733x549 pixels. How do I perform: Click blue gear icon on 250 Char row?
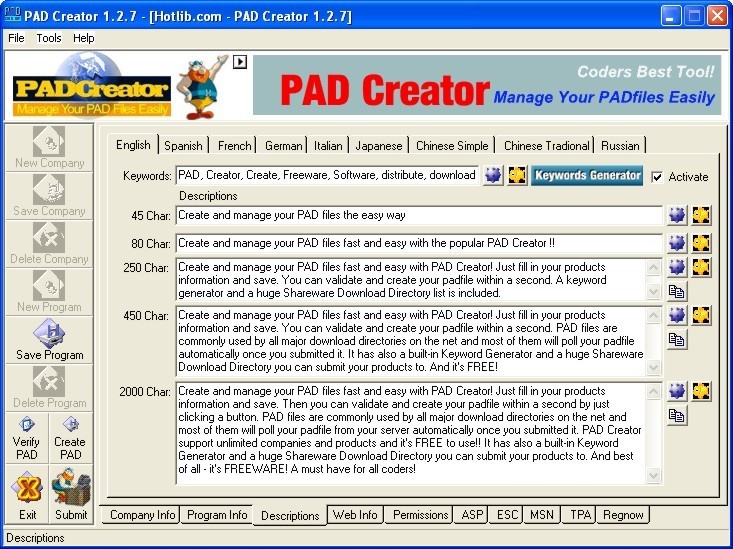click(676, 267)
